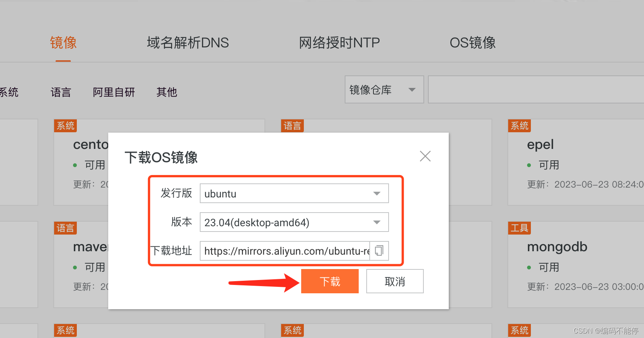Open the 镜像仓库 dropdown
This screenshot has height=338, width=644.
click(384, 89)
